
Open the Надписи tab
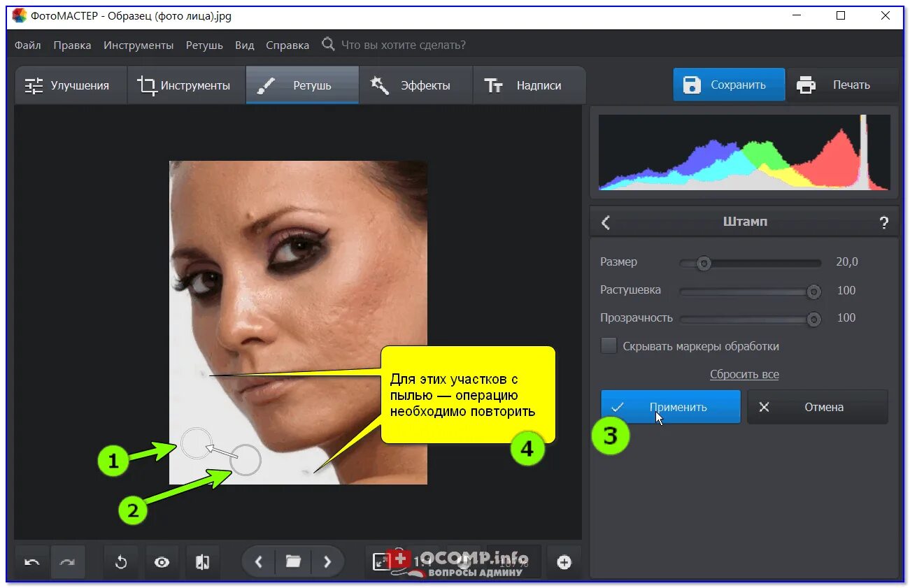[x=529, y=85]
